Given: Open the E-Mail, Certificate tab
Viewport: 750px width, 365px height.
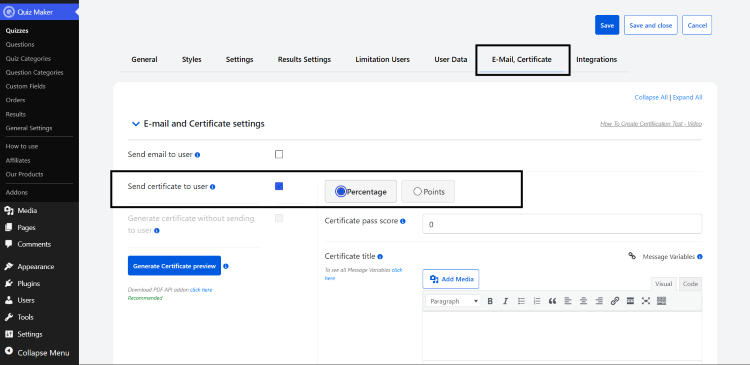Looking at the screenshot, I should 522,60.
